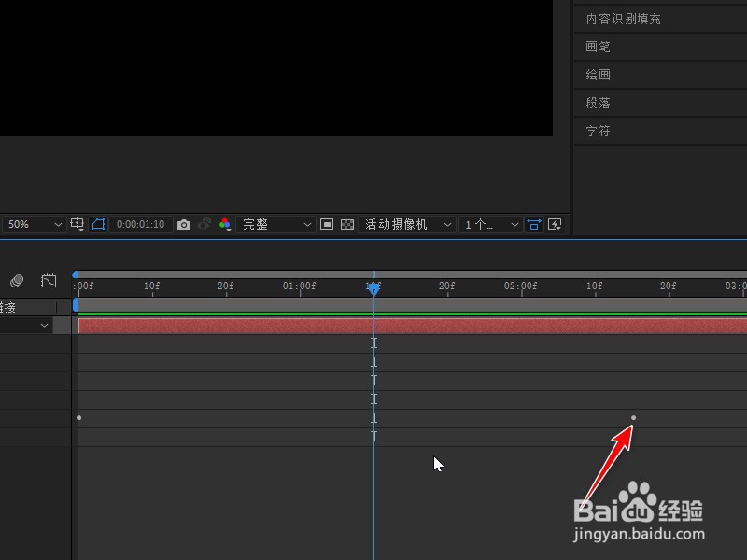The height and width of the screenshot is (560, 747).
Task: Toggle the motion blur enable icon
Action: pos(17,281)
